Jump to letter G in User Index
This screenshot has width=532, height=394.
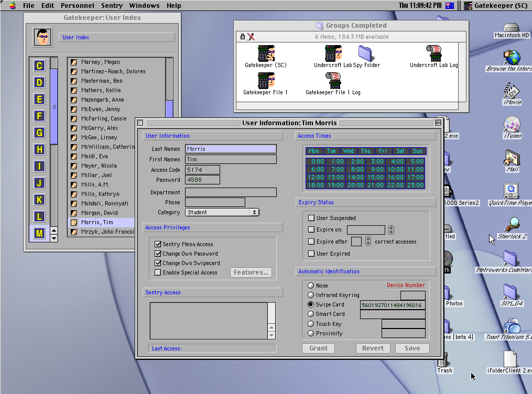(39, 133)
